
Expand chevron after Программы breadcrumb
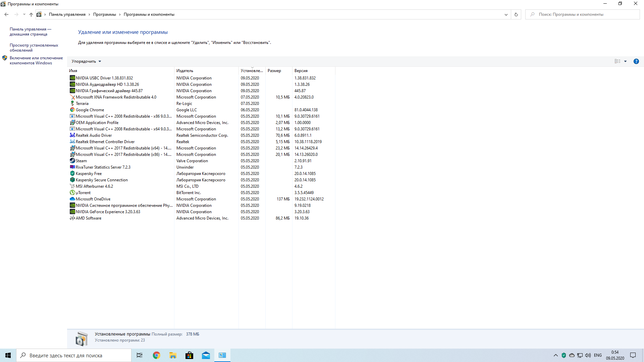pos(120,14)
